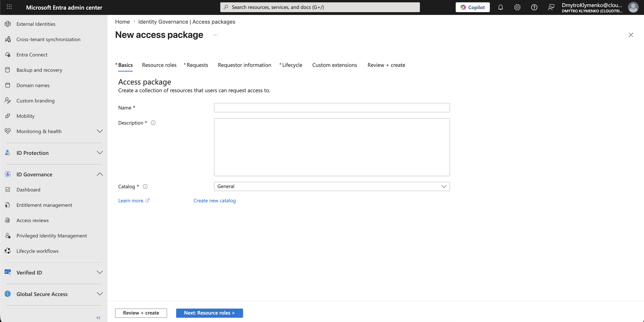The image size is (644, 322).
Task: Click the Description info icon
Action: pyautogui.click(x=153, y=123)
